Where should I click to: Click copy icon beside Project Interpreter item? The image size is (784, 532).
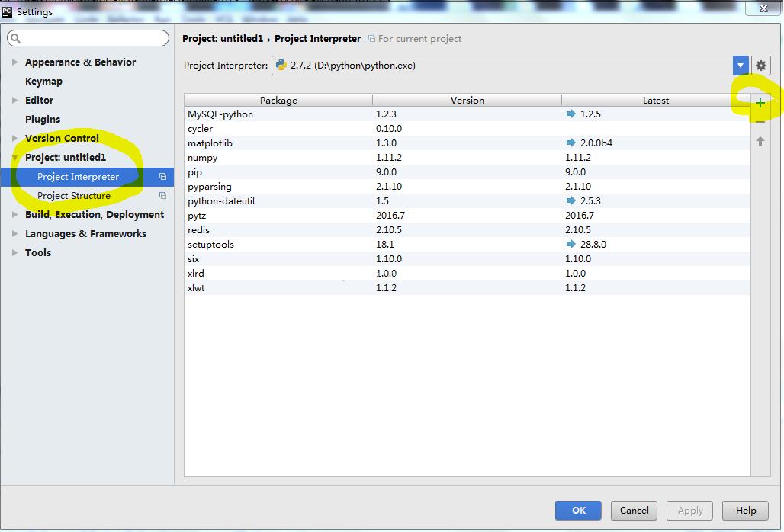pos(162,177)
